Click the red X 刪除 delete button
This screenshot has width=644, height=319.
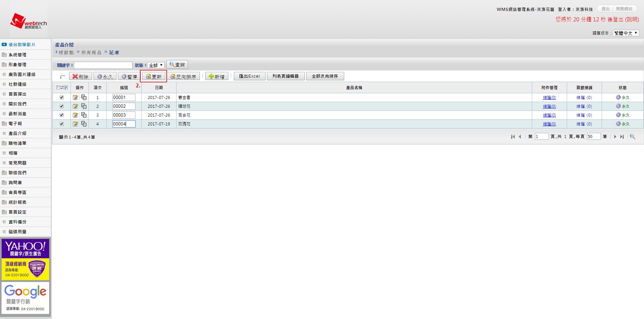pos(81,77)
